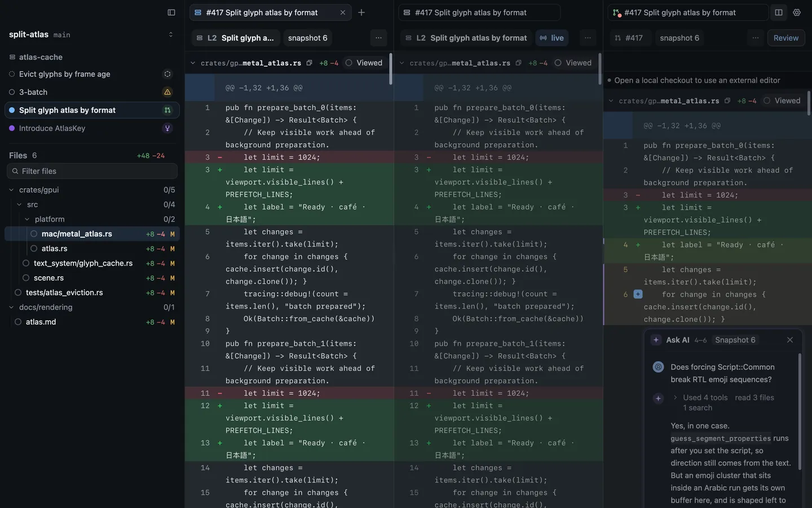This screenshot has height=508, width=812.
Task: Open more options beside snapshot 6 in right pane
Action: [756, 38]
